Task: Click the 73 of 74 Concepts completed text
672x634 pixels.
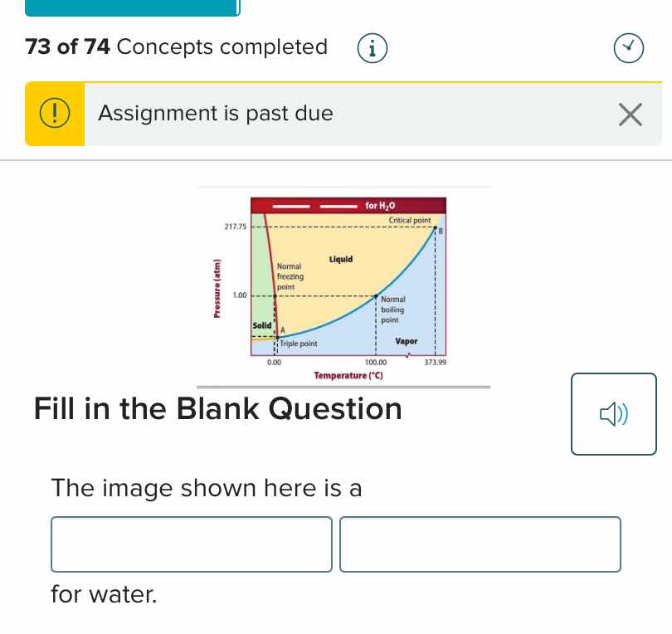Action: (x=177, y=47)
